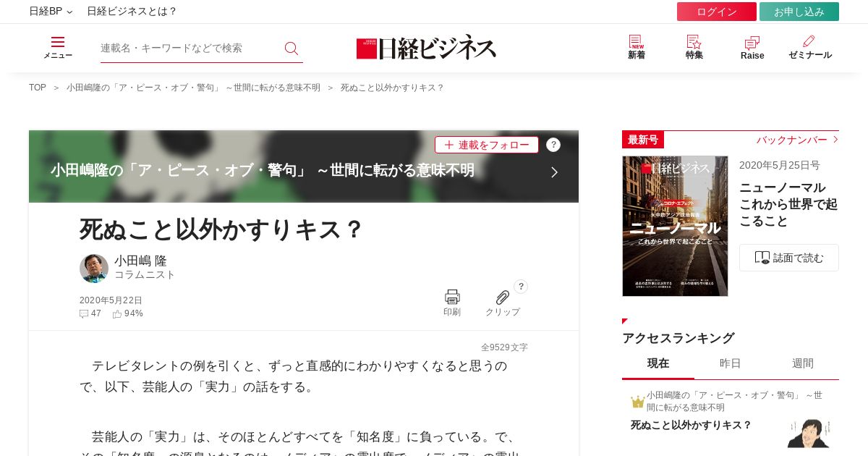This screenshot has height=456, width=868.
Task: Click the article headline 死ぬこと以外かすりキス？
Action: click(221, 229)
